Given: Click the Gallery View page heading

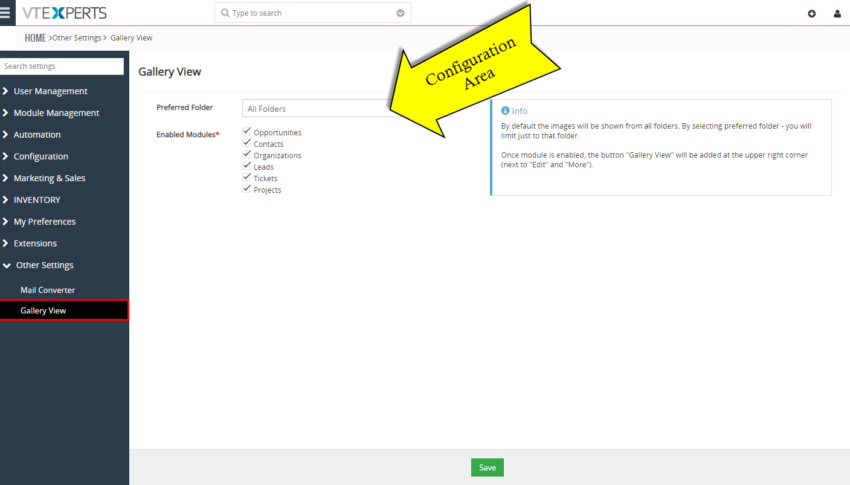Looking at the screenshot, I should 170,72.
